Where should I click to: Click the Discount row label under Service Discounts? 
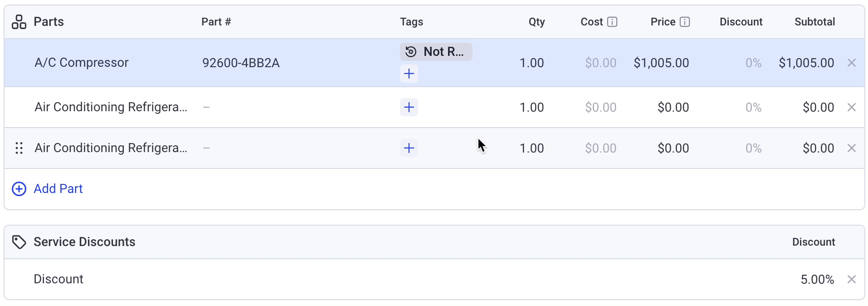pyautogui.click(x=59, y=279)
